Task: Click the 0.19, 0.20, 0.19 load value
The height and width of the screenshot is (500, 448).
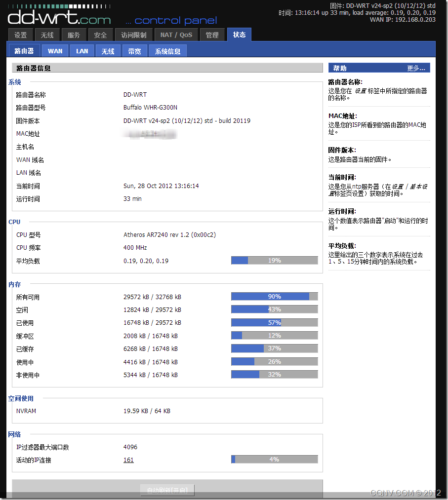Action: click(146, 261)
